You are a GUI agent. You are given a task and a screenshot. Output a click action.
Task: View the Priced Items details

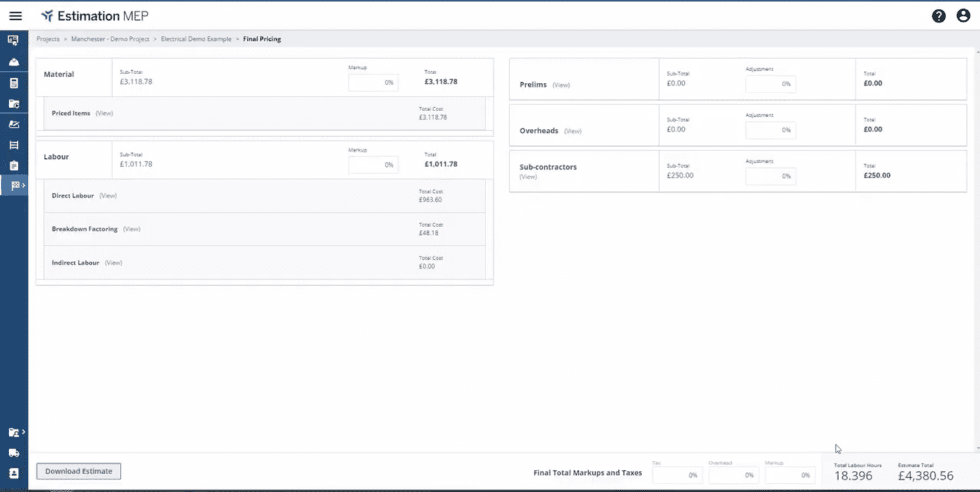104,114
